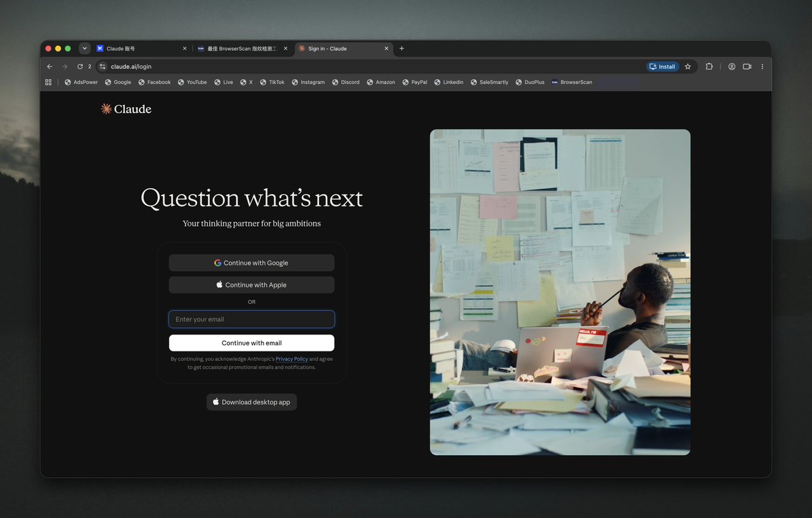Switch to the BrowserScan tab
The image size is (812, 518).
[242, 48]
